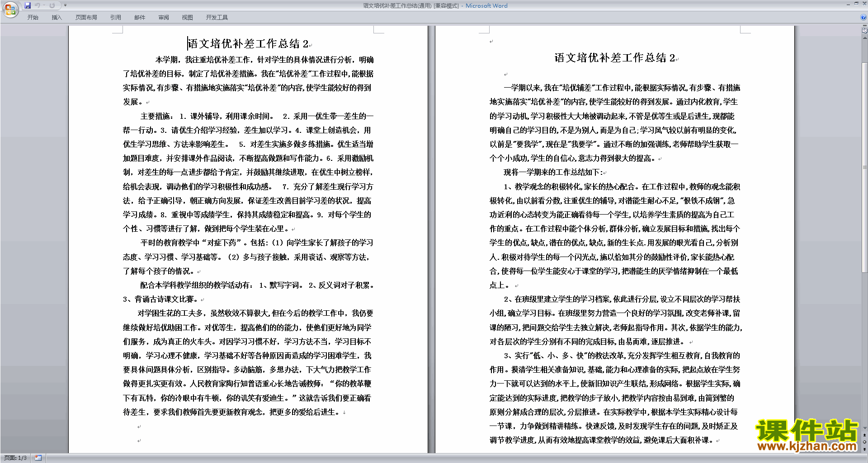Open the 引用 ribbon tab
This screenshot has height=463, width=868.
pos(116,18)
